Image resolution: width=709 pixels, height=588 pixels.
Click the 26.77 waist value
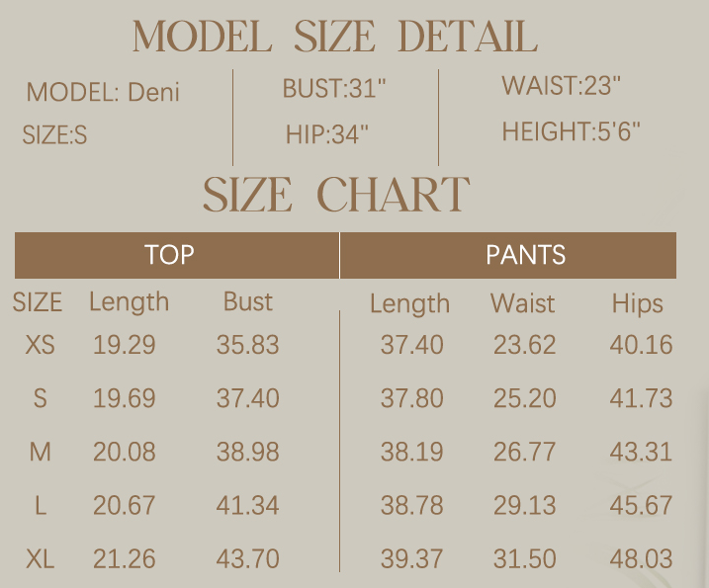click(524, 452)
